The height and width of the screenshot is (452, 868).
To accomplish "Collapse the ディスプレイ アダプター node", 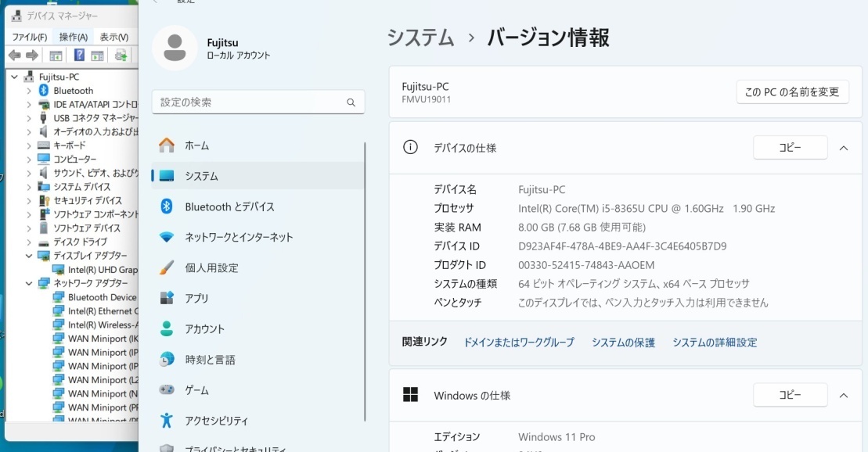I will 29,256.
